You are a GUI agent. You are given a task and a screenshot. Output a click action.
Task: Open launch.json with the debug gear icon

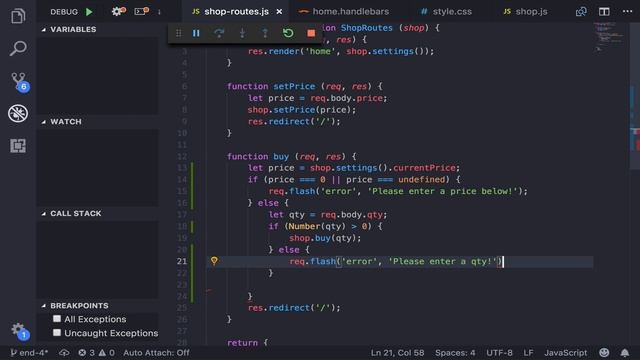point(118,11)
